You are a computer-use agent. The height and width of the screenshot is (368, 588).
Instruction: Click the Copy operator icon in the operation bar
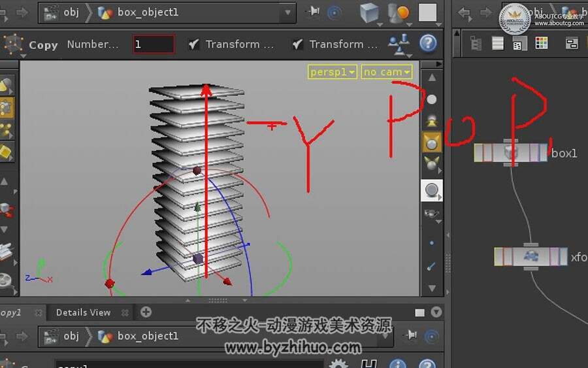coord(14,44)
